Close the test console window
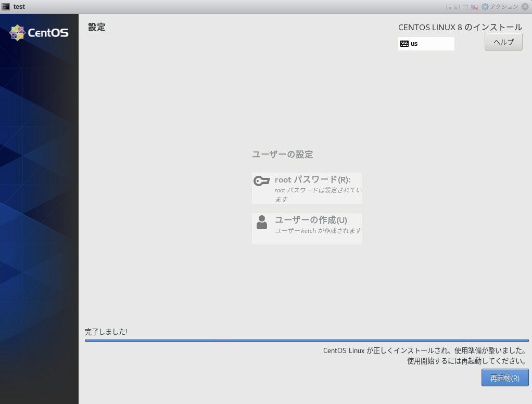532x404 pixels. (x=525, y=7)
